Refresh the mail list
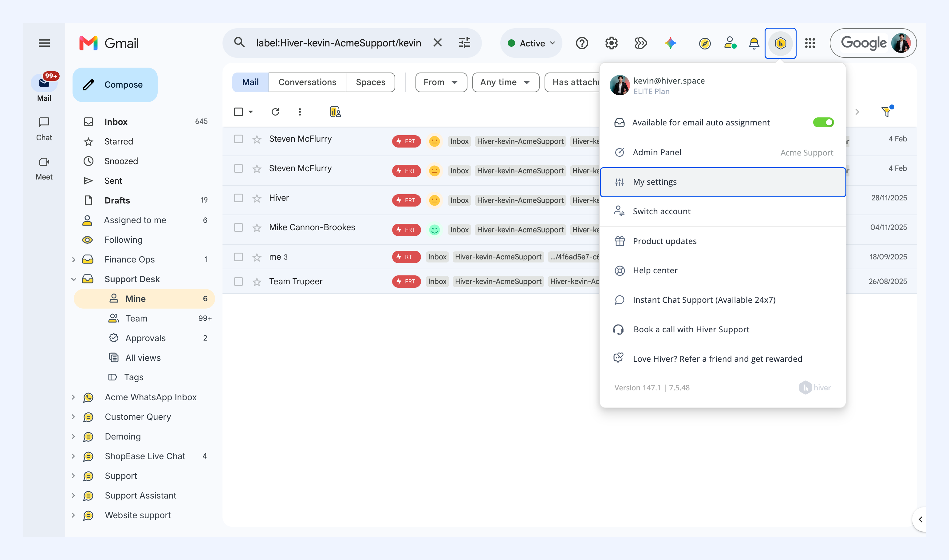Image resolution: width=949 pixels, height=560 pixels. pos(275,112)
